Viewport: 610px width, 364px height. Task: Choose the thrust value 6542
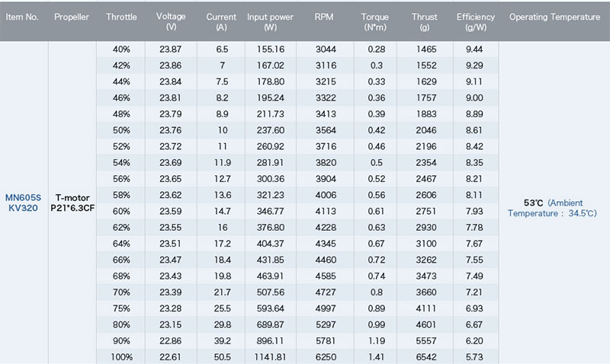(x=426, y=356)
